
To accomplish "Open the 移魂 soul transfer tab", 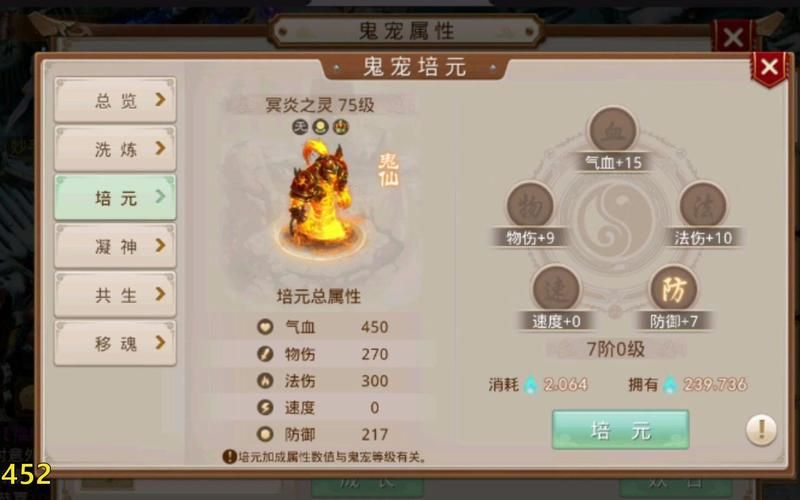I will [x=115, y=343].
